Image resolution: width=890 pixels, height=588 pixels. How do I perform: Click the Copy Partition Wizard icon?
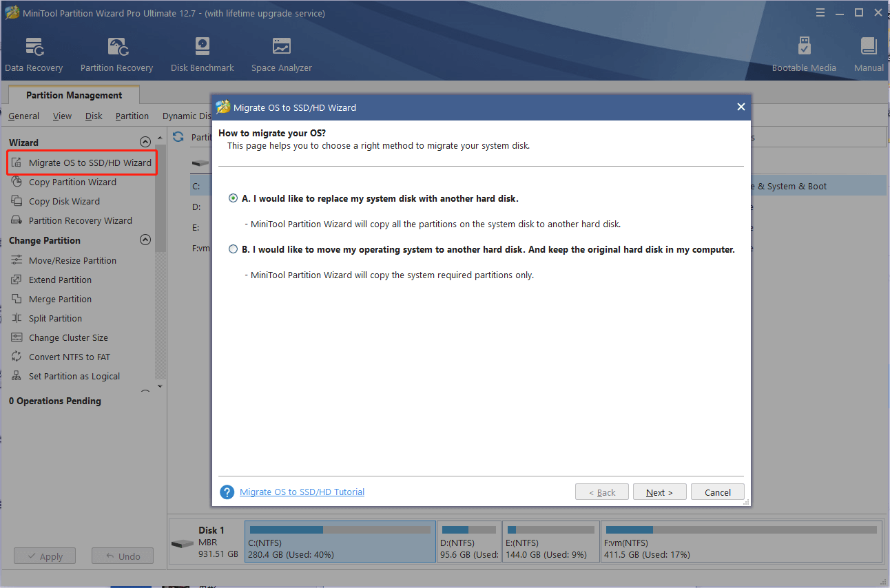(17, 182)
